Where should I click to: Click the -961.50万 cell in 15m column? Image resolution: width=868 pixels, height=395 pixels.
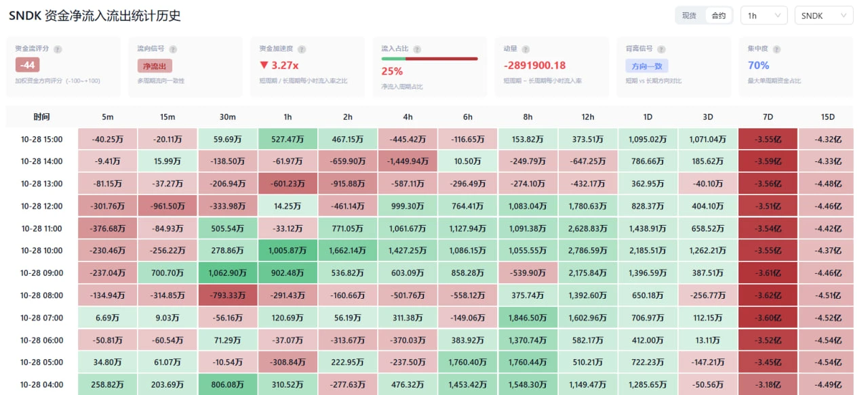tap(167, 206)
